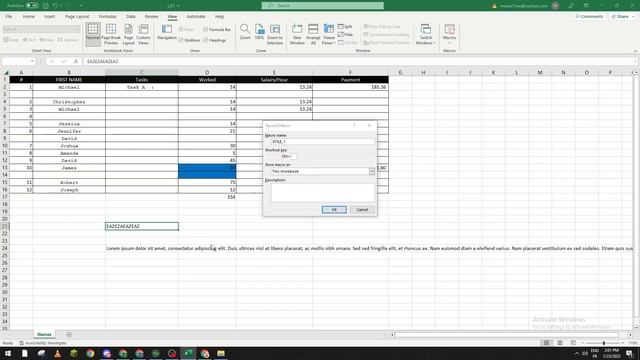Switch to the Insert tab
Screen dimensions: 640x360
(x=49, y=17)
